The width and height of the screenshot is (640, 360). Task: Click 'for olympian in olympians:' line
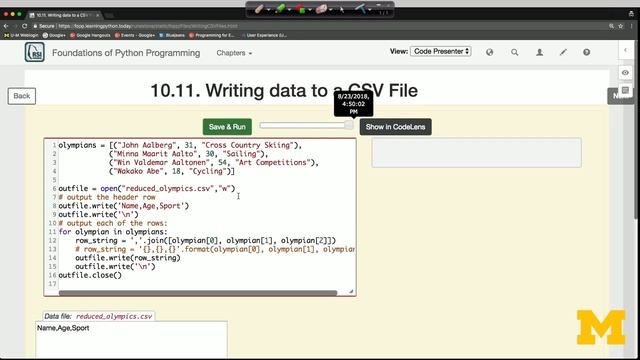tap(113, 232)
